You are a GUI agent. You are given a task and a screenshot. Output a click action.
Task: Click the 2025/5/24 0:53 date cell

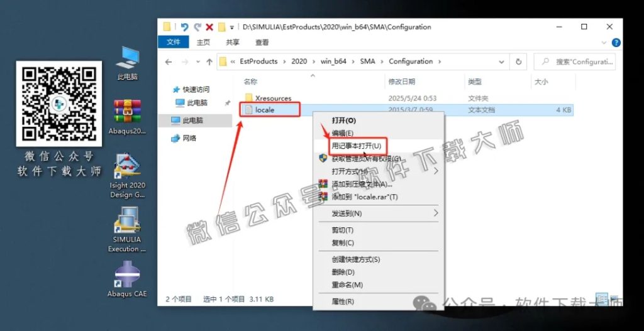(413, 99)
